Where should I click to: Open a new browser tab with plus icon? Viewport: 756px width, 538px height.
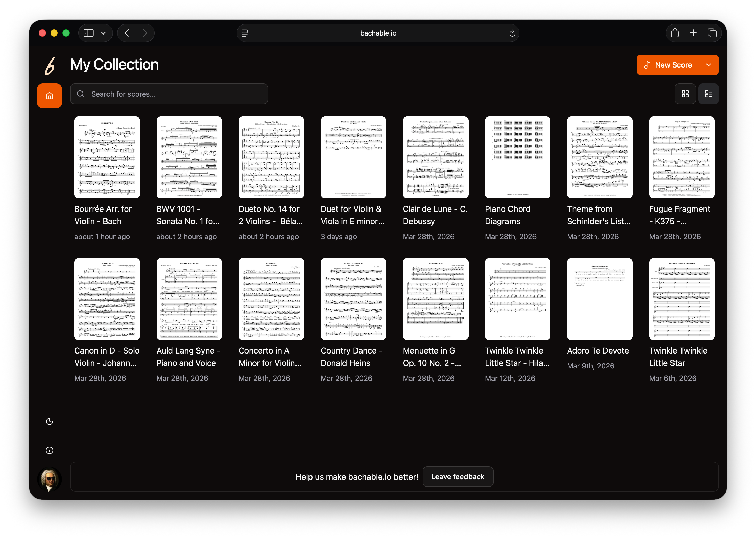coord(693,33)
